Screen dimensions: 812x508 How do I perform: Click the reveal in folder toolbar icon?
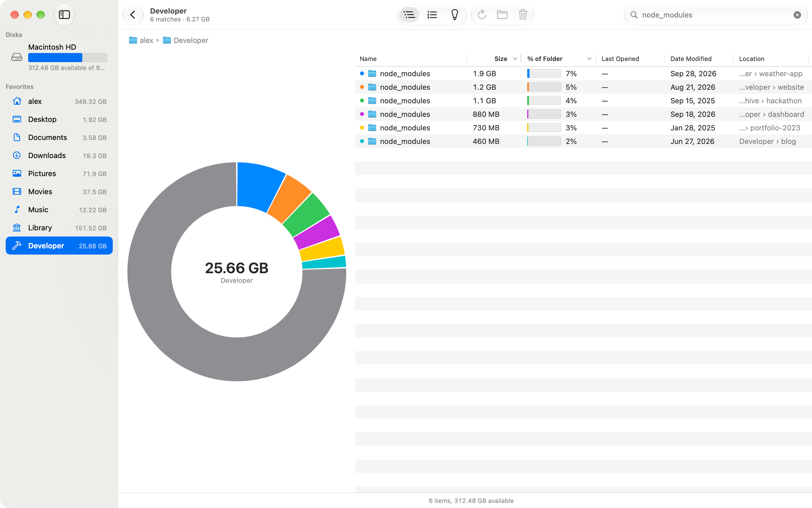(502, 15)
